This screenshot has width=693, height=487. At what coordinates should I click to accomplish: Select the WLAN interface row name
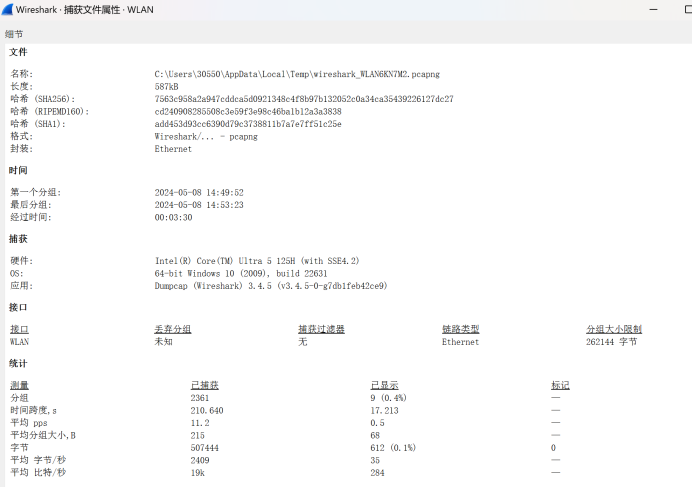[19, 342]
